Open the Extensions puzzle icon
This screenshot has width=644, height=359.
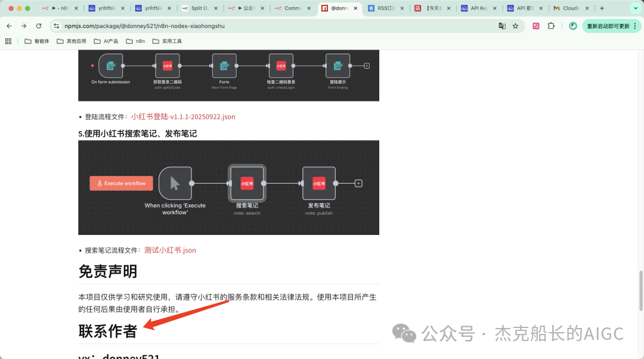click(x=551, y=26)
